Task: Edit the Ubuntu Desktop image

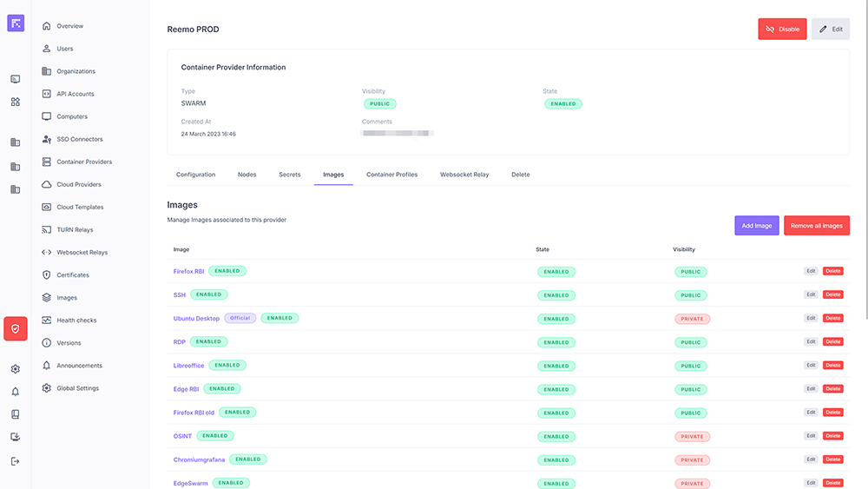Action: tap(811, 319)
